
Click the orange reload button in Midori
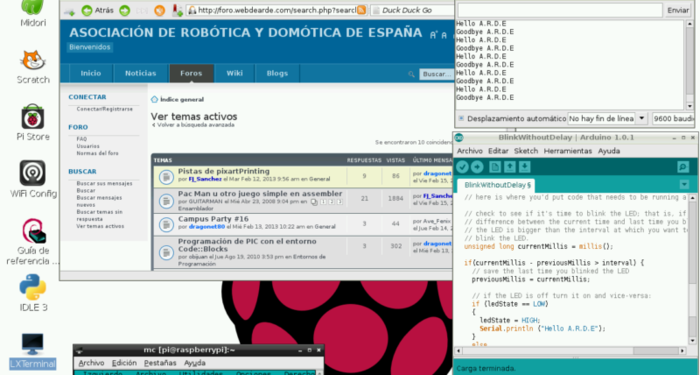(159, 10)
